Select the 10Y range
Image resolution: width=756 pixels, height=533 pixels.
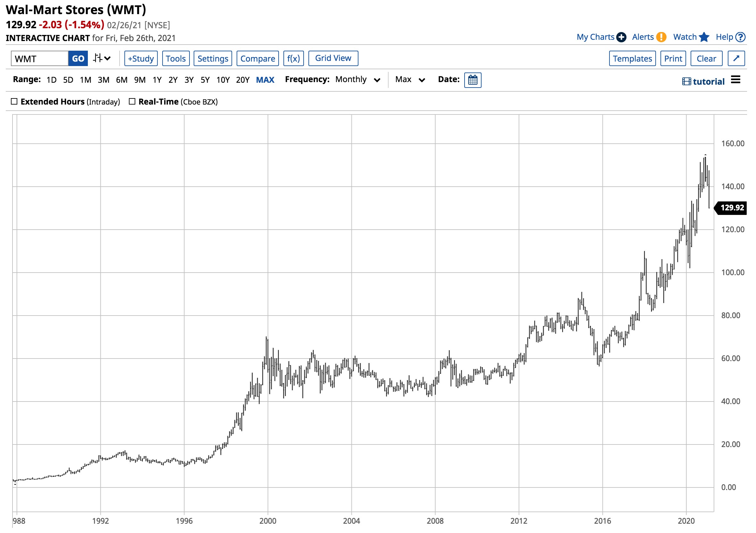(x=223, y=80)
